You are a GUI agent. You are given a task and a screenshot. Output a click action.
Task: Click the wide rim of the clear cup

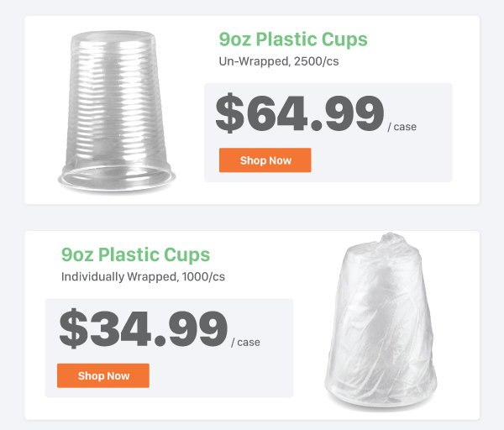tap(117, 178)
